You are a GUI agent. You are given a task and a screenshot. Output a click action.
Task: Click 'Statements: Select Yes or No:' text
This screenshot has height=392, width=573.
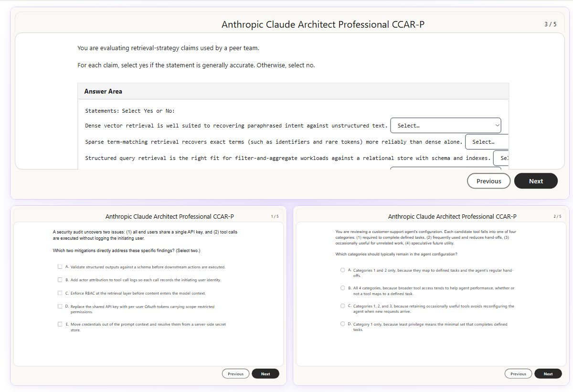[x=130, y=111]
